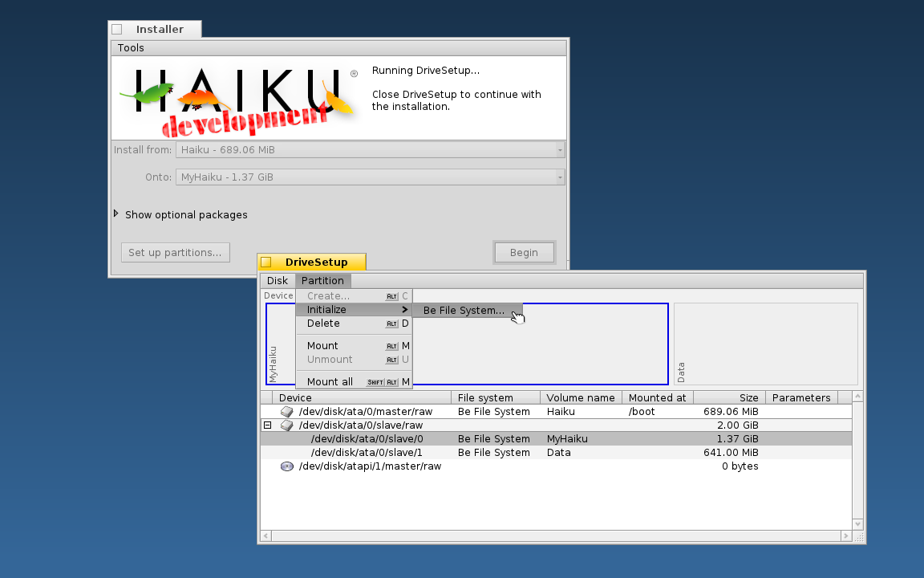
Task: Choose Be File System from Initialize submenu
Action: click(x=464, y=311)
